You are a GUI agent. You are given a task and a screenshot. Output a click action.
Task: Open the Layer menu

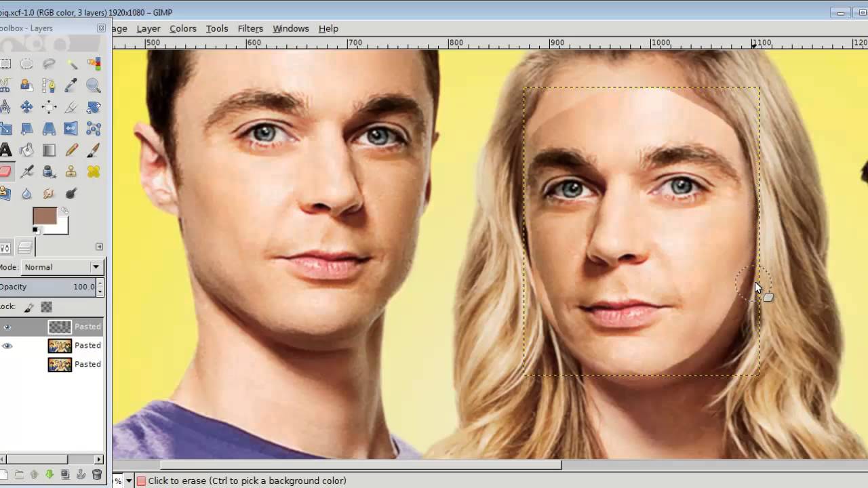click(149, 28)
